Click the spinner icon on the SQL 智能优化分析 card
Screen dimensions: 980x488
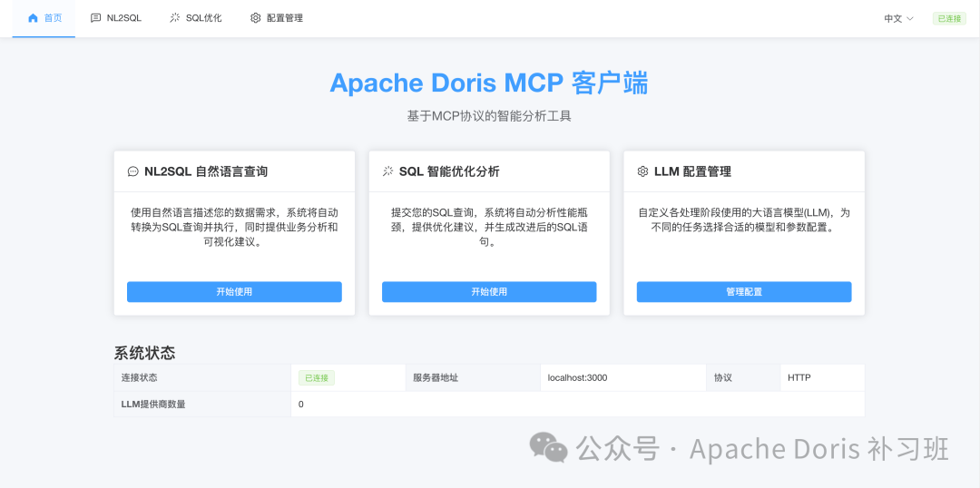click(387, 171)
